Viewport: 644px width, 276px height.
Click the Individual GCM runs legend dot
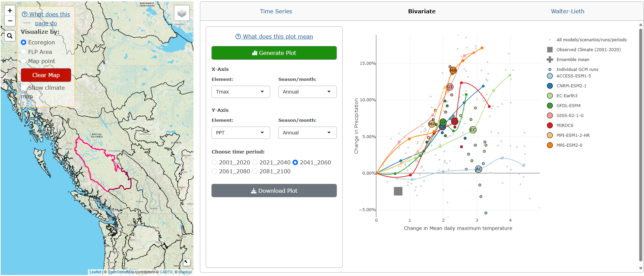click(x=550, y=70)
